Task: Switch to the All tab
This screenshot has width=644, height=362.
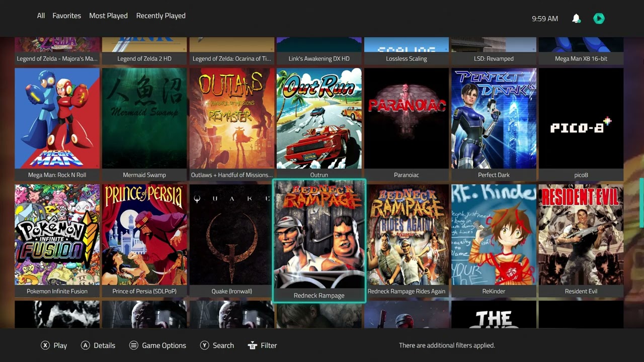Action: tap(41, 16)
